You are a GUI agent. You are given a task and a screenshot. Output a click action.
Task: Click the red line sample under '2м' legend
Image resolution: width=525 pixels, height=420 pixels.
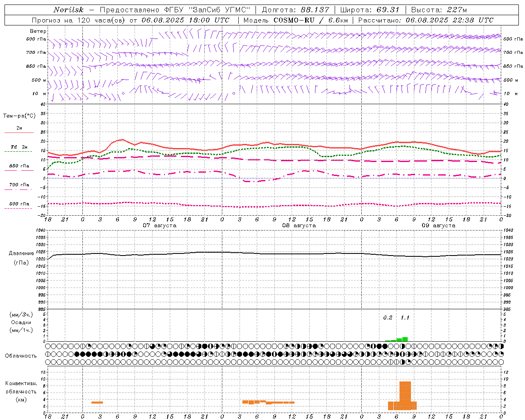coord(19,133)
